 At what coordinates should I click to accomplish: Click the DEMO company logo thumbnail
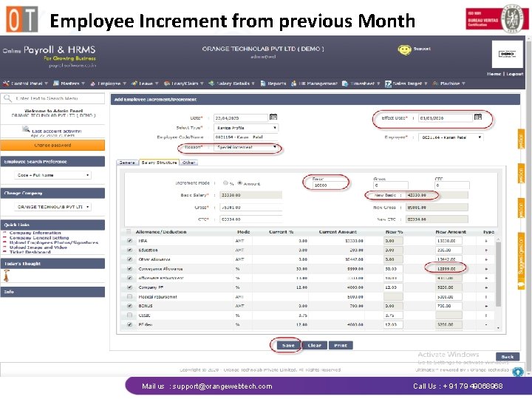click(x=507, y=54)
